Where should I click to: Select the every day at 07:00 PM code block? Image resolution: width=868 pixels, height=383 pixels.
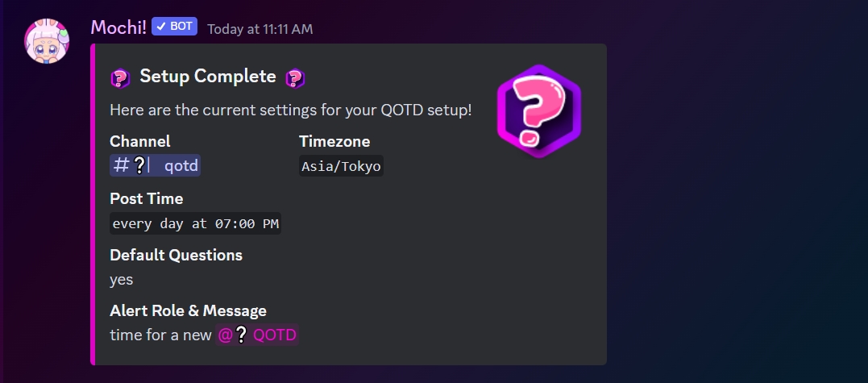[195, 223]
